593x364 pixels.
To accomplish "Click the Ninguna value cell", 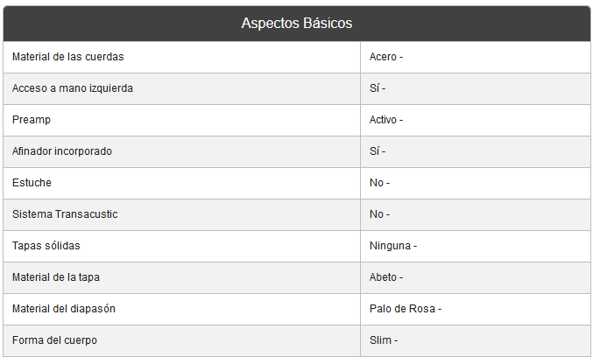I will 392,246.
